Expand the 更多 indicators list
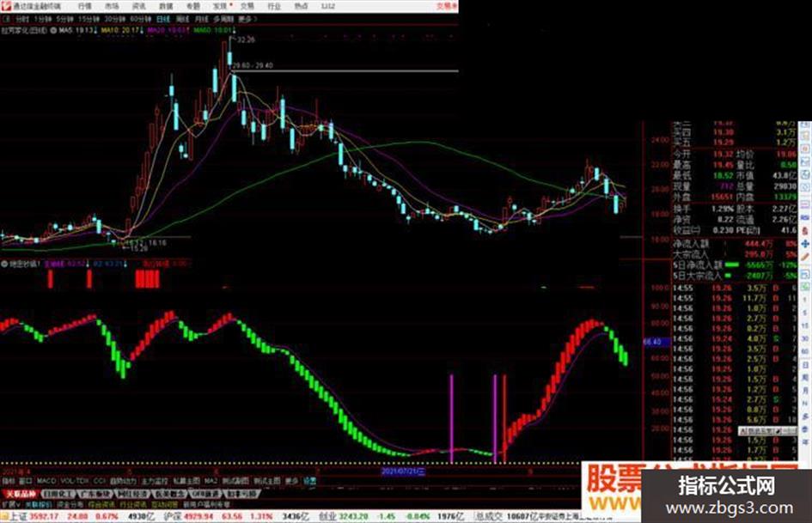 pos(291,481)
